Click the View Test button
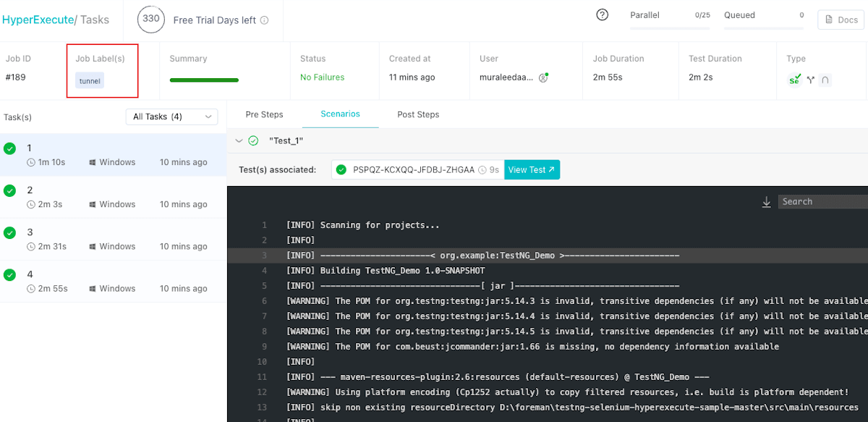Image resolution: width=868 pixels, height=422 pixels. 532,170
